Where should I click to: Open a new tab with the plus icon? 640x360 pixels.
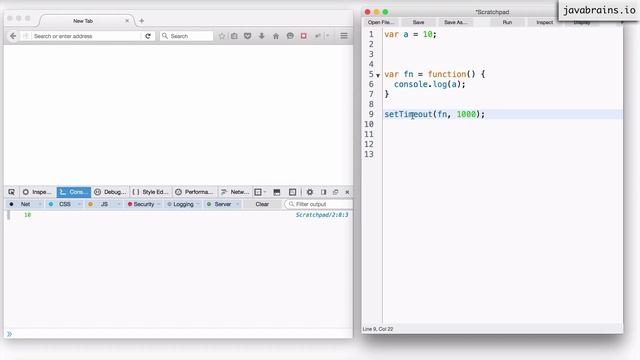click(142, 21)
